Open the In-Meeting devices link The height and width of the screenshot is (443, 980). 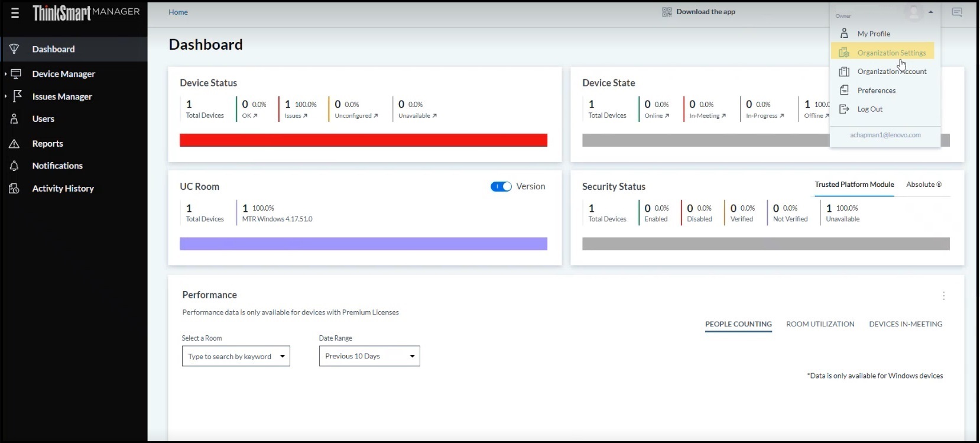tap(708, 116)
